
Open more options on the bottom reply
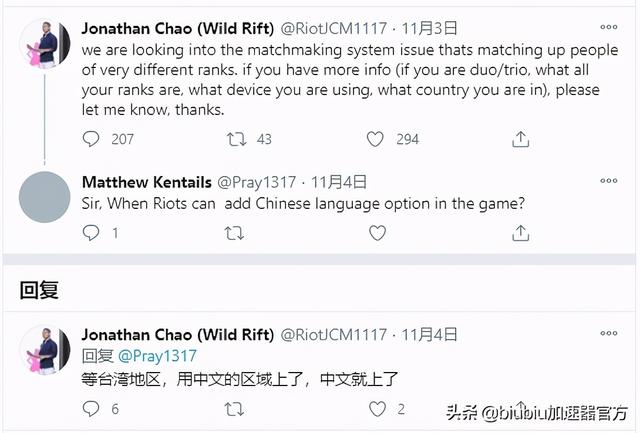coord(608,333)
